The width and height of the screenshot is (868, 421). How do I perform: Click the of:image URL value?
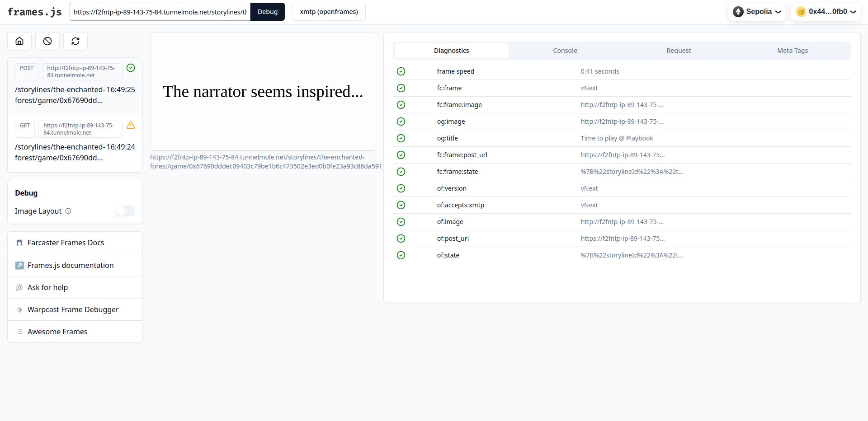pos(622,222)
